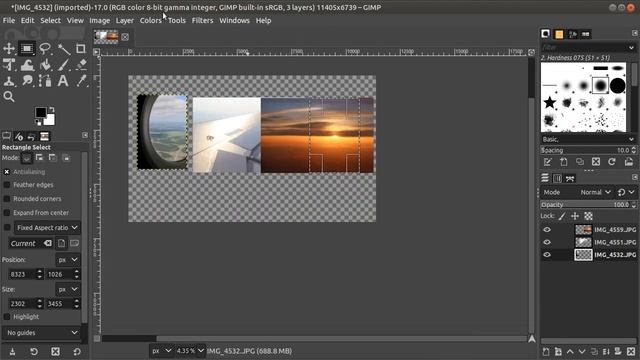Swap foreground and background colors
Image resolution: width=640 pixels, height=360 pixels.
(51, 109)
